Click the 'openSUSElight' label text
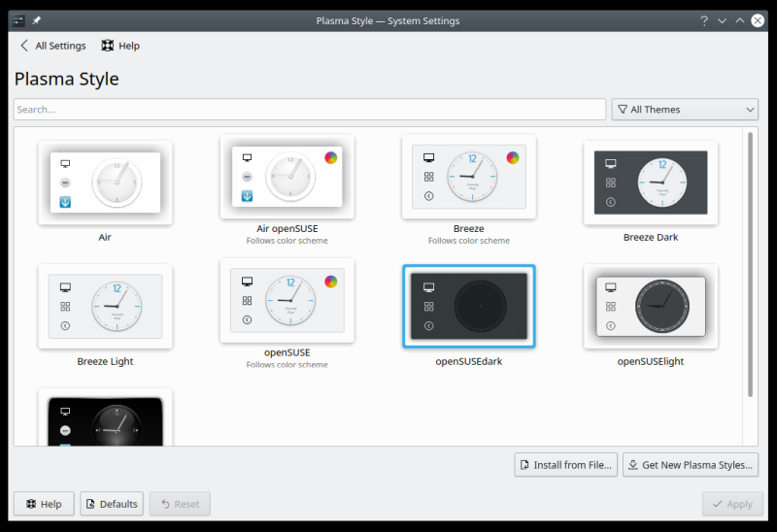 (651, 361)
